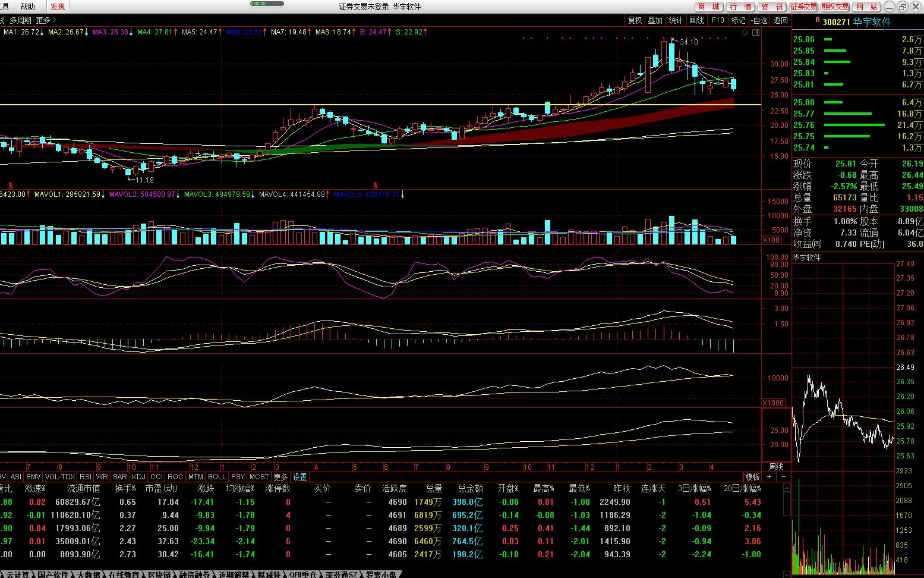
Task: Select the BOLL indicator tab
Action: 217,477
